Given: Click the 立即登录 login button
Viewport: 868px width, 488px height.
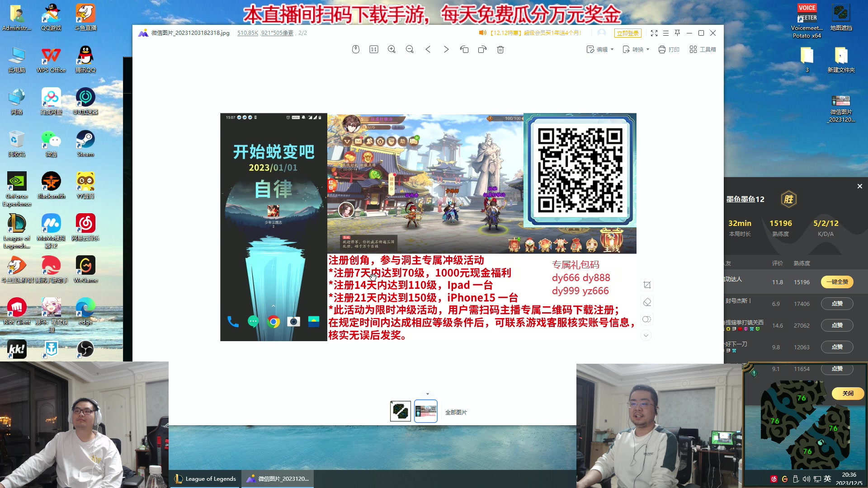Looking at the screenshot, I should 628,33.
